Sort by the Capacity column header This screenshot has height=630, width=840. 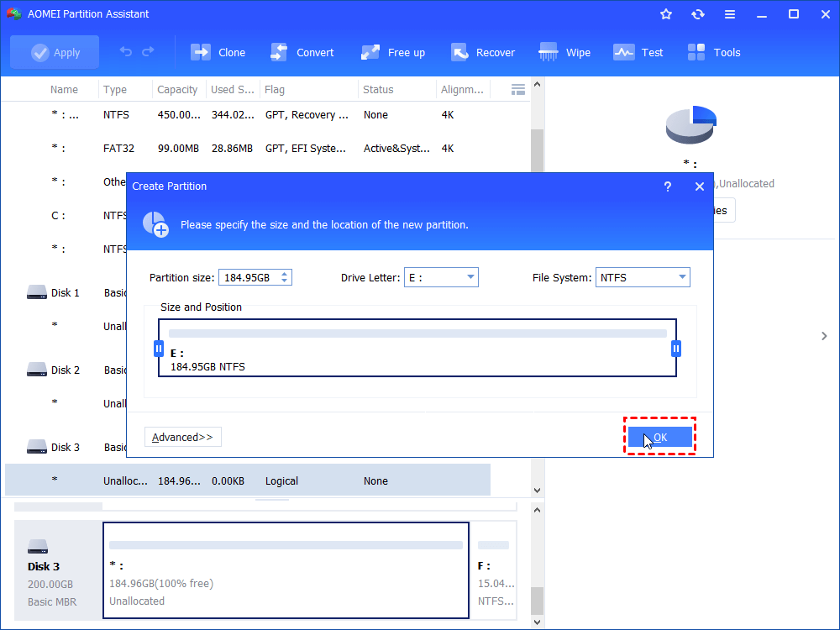[177, 90]
